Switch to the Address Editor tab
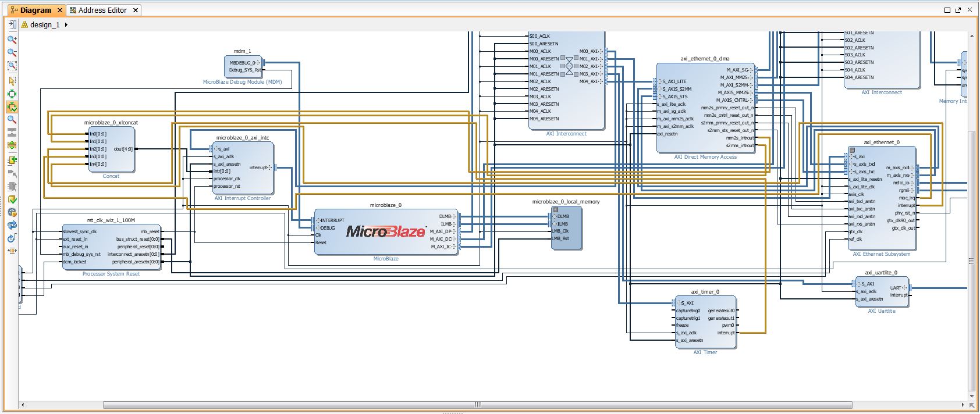 point(102,10)
